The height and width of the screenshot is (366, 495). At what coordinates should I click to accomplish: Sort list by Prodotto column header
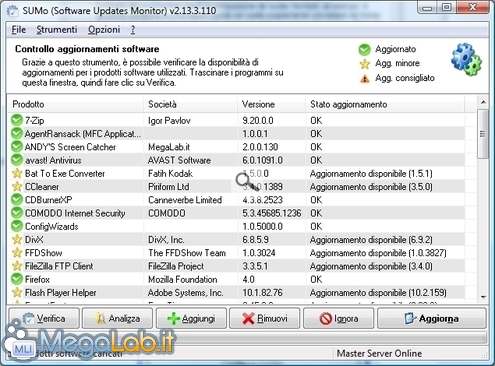76,104
